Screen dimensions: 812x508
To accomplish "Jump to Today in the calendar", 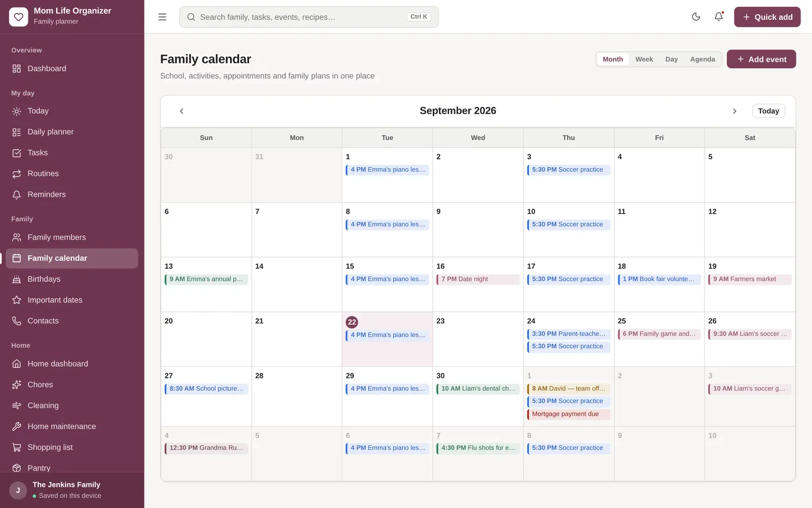I will (x=768, y=111).
